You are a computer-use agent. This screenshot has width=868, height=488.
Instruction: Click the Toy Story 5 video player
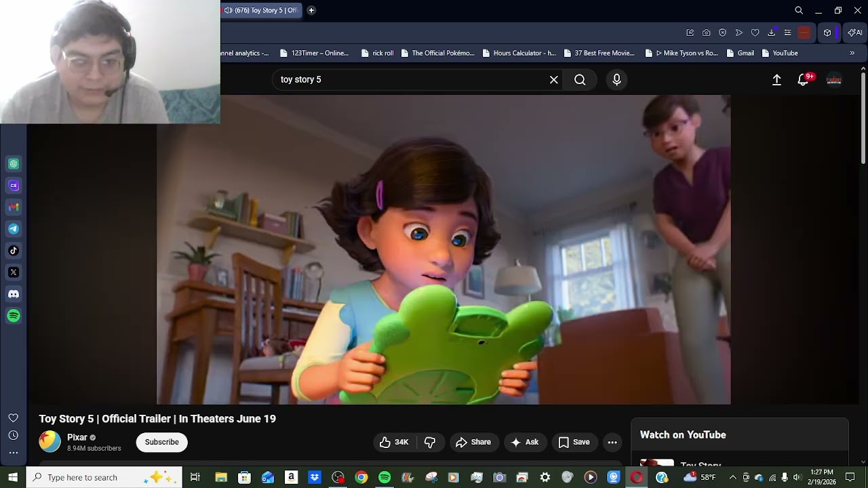point(443,249)
